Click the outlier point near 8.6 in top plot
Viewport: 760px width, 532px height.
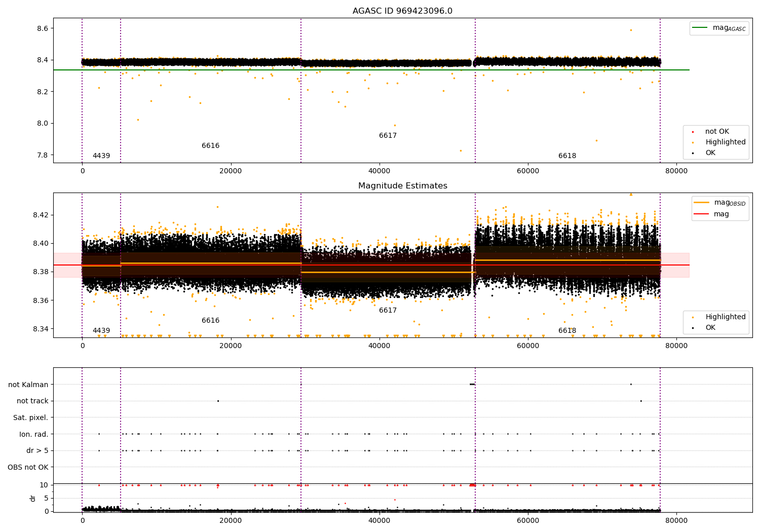coord(631,30)
